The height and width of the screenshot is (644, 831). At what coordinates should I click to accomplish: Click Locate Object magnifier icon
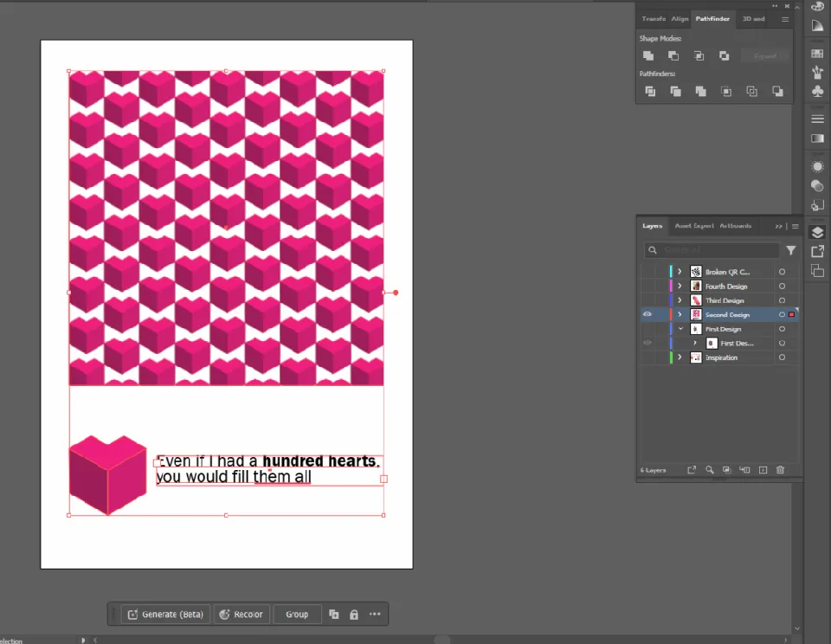709,470
